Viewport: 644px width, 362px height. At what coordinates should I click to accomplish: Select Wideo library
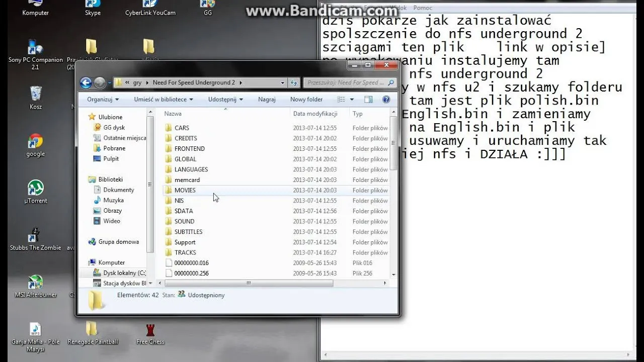[x=112, y=221]
